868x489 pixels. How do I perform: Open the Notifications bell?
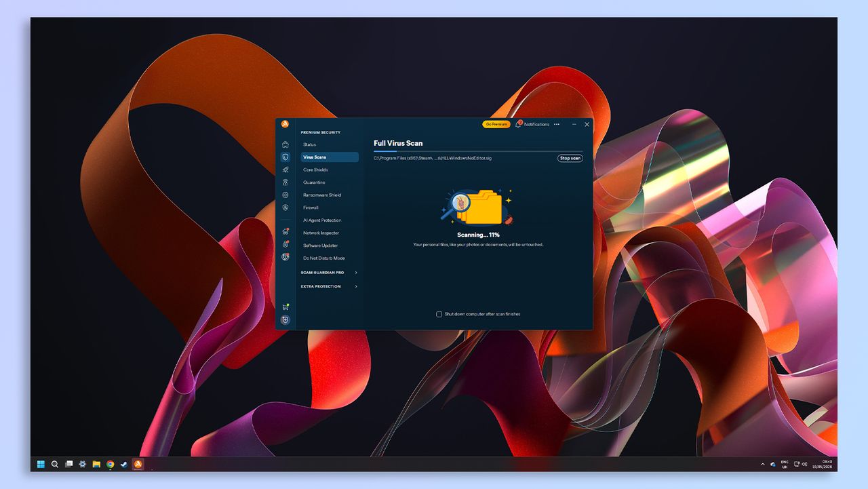pyautogui.click(x=519, y=124)
